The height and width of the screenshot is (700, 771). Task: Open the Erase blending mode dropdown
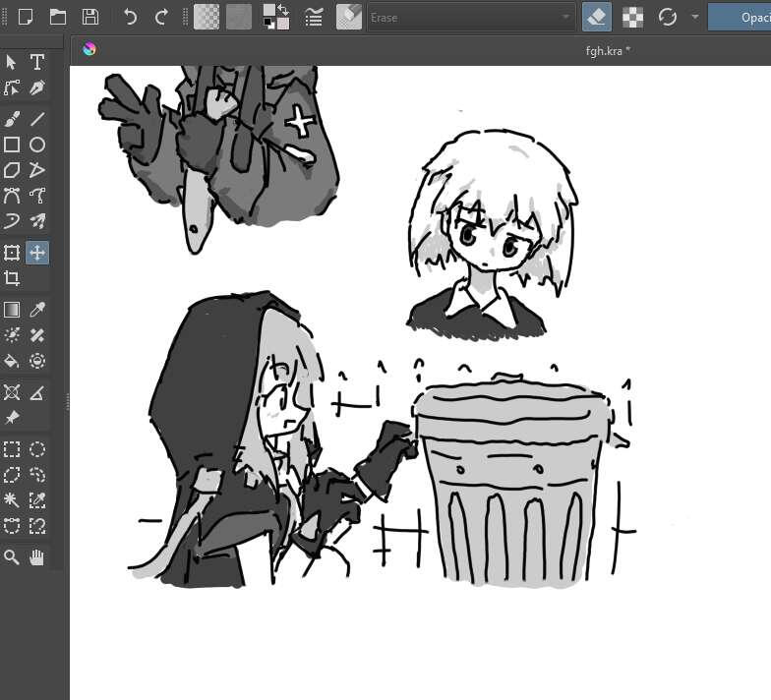coord(470,17)
